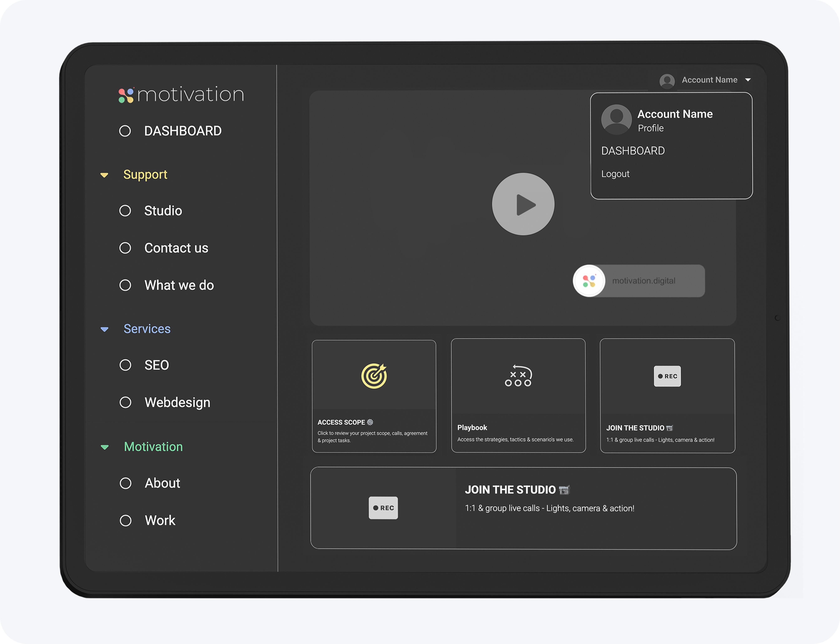Choose DASHBOARD in the account popup menu
840x644 pixels.
(x=633, y=151)
